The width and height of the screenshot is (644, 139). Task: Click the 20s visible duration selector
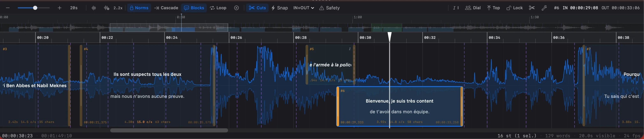[74, 8]
